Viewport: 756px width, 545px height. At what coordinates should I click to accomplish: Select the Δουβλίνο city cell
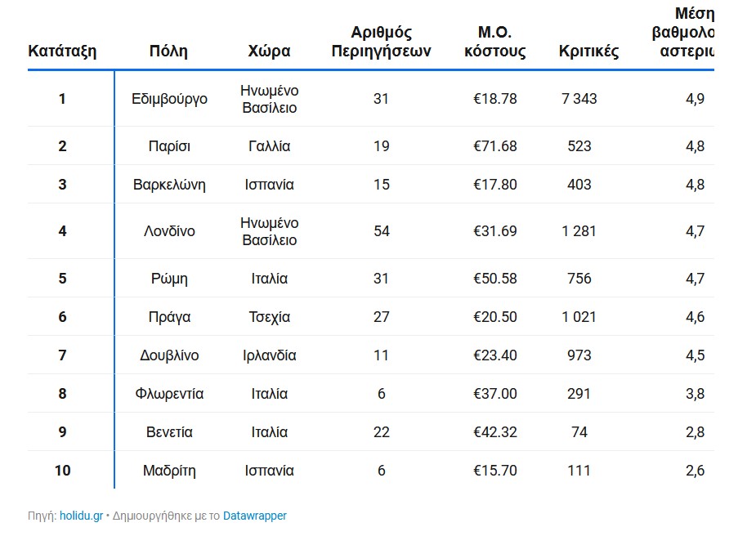[x=169, y=355]
